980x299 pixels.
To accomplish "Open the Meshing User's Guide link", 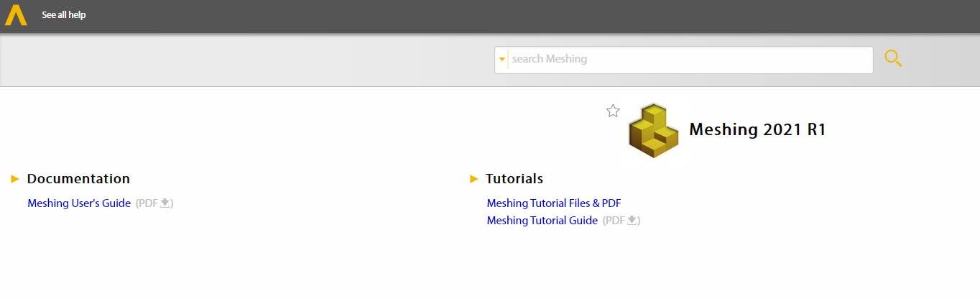I will pos(79,203).
